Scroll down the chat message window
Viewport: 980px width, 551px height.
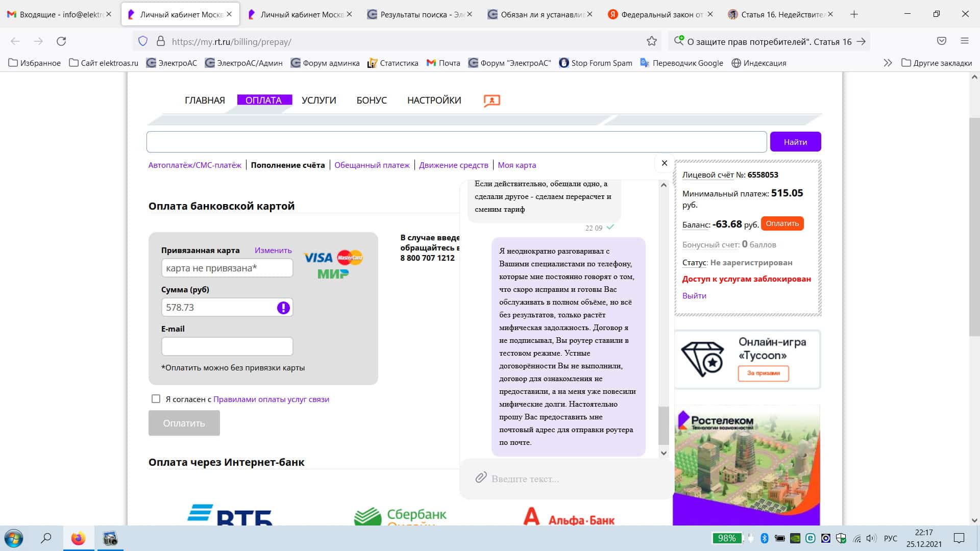tap(663, 453)
